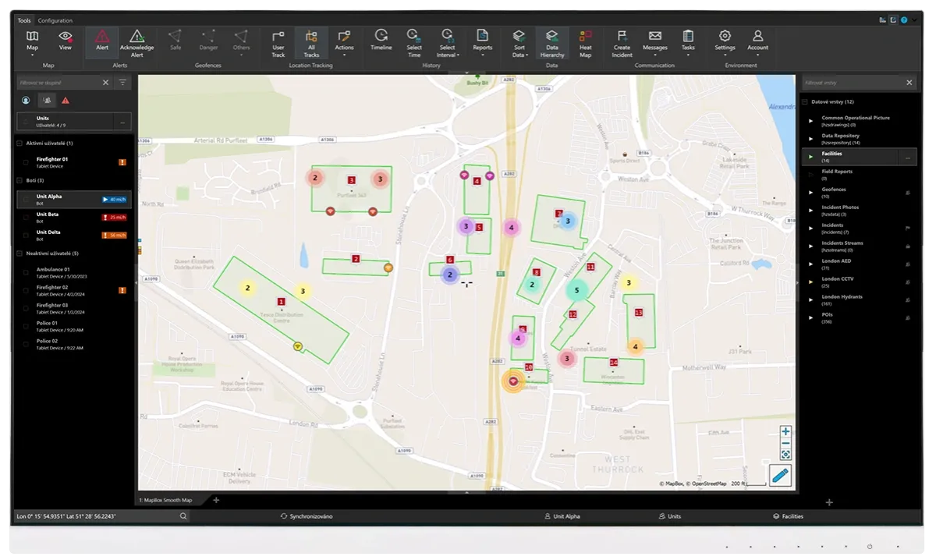
Task: Expand the Geofences data layer
Action: point(810,192)
